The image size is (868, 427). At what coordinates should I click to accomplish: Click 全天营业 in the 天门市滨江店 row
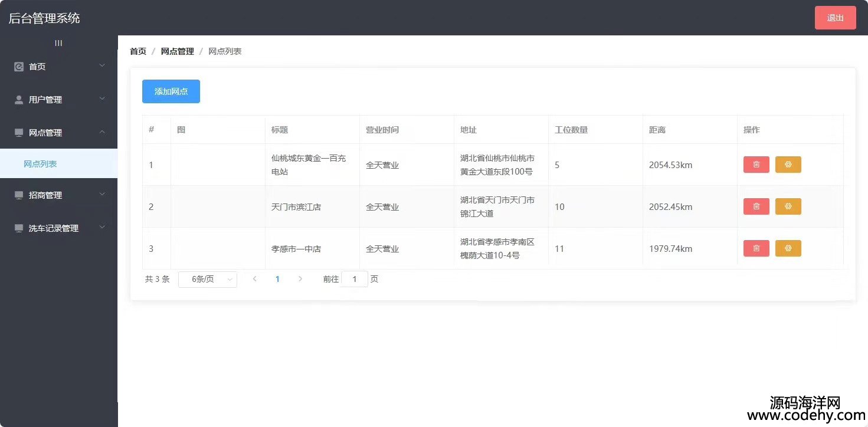(x=382, y=207)
